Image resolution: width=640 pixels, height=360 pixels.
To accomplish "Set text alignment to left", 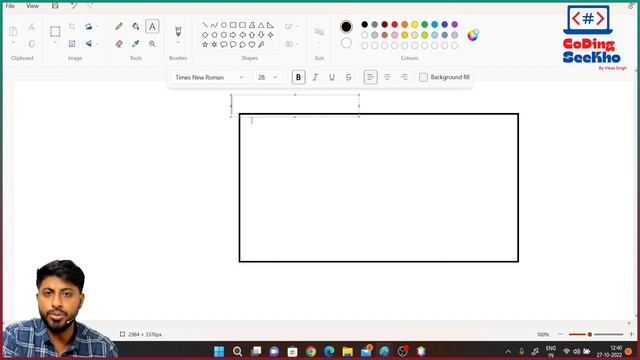I will [x=371, y=77].
